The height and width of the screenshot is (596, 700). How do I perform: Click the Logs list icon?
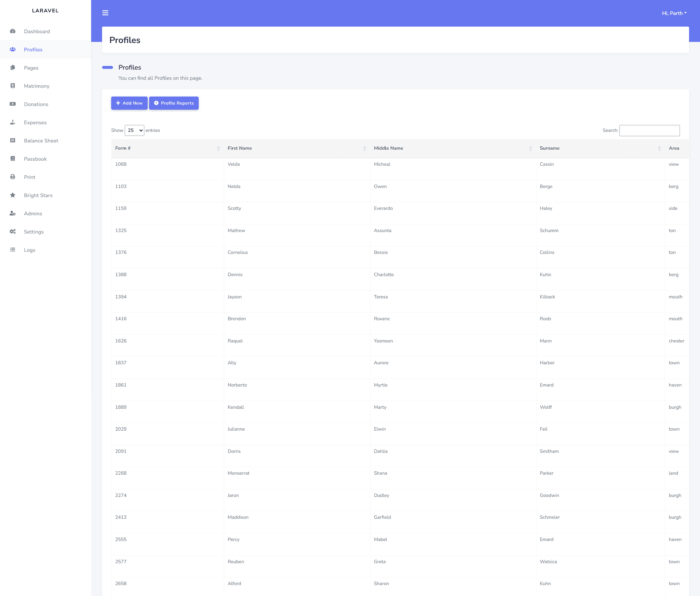[x=13, y=250]
